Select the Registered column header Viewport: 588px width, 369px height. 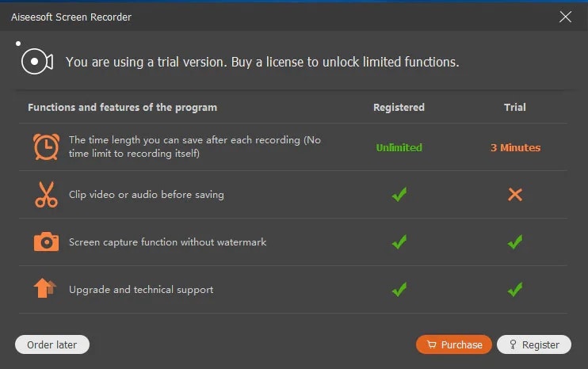coord(399,107)
